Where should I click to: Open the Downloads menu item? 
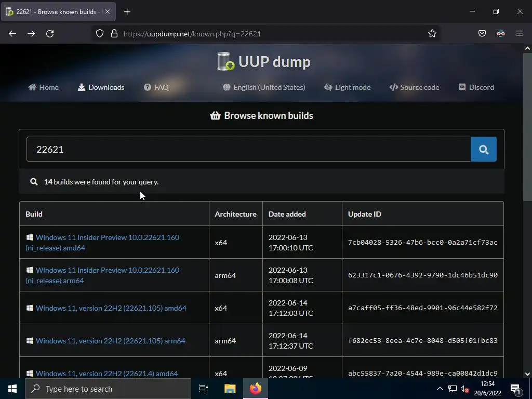(x=101, y=87)
